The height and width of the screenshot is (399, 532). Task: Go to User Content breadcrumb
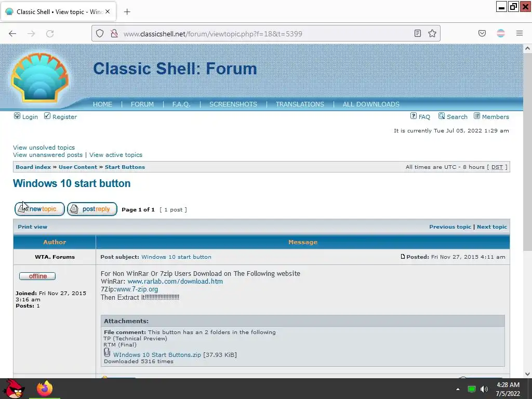click(78, 167)
